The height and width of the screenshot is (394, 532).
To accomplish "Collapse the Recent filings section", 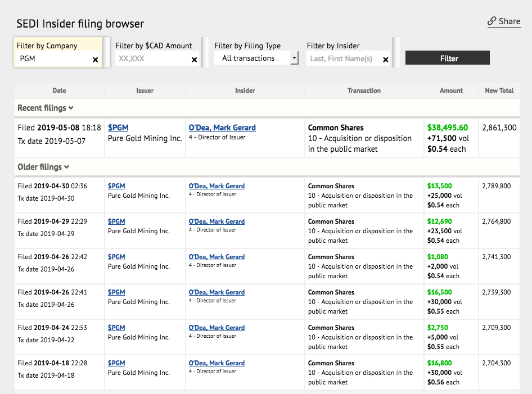I will click(46, 108).
